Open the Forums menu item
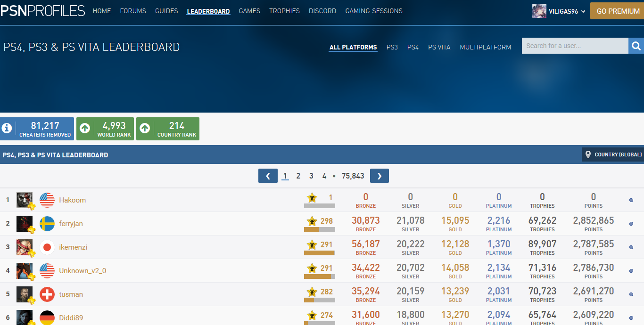644x325 pixels. click(x=133, y=11)
